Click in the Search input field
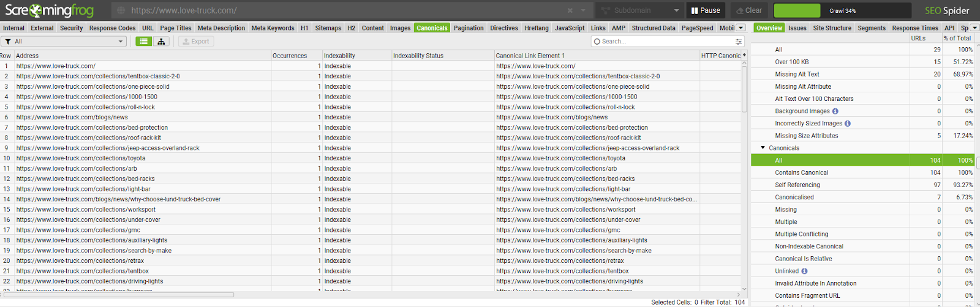The width and height of the screenshot is (980, 307). pyautogui.click(x=668, y=42)
